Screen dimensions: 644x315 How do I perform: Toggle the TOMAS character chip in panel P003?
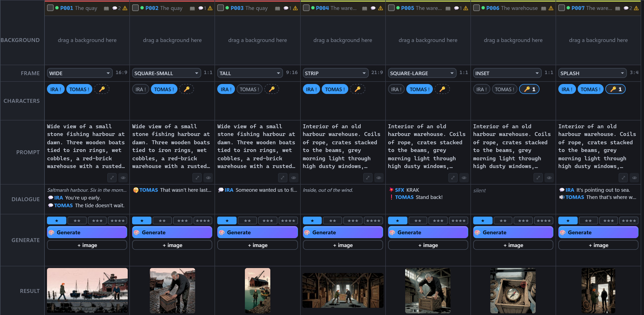click(249, 89)
